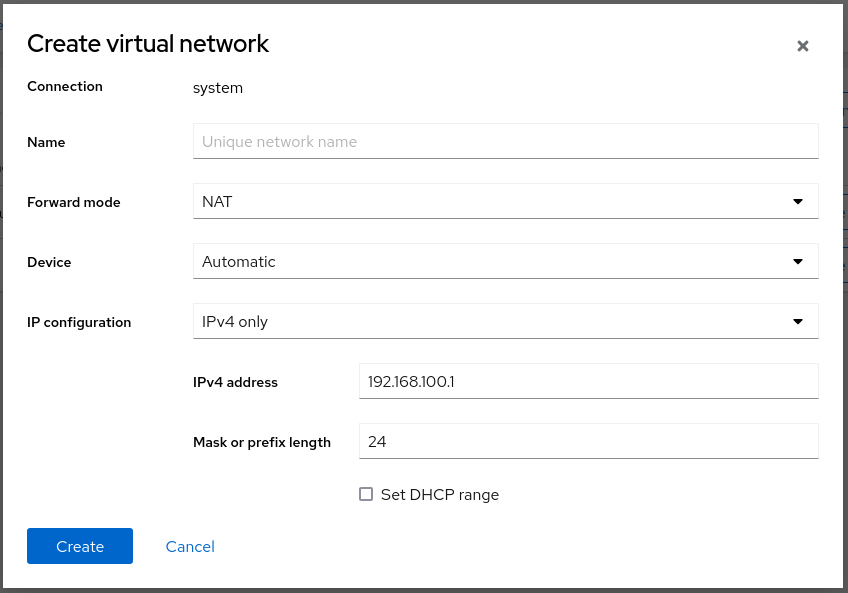848x593 pixels.
Task: Click the Create virtual network title
Action: (x=148, y=44)
